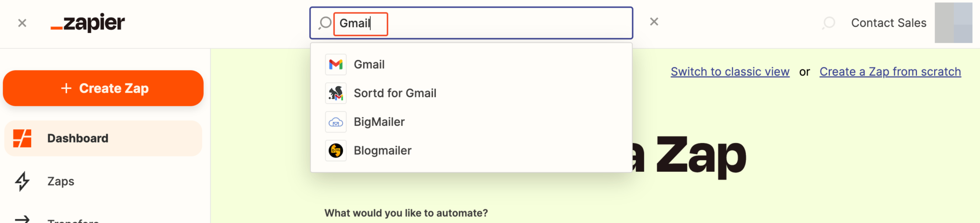Screen dimensions: 980x223
Task: Click the Sortd for Gmail icon
Action: [336, 93]
